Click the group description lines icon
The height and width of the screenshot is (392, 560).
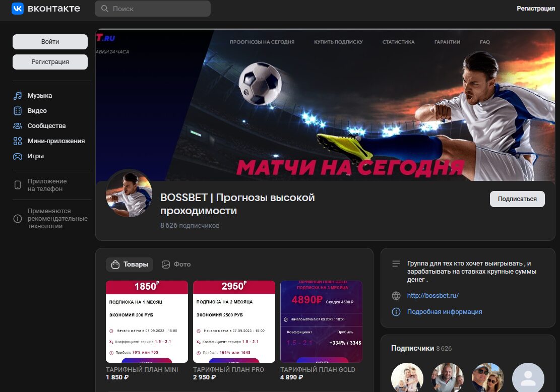pos(396,264)
